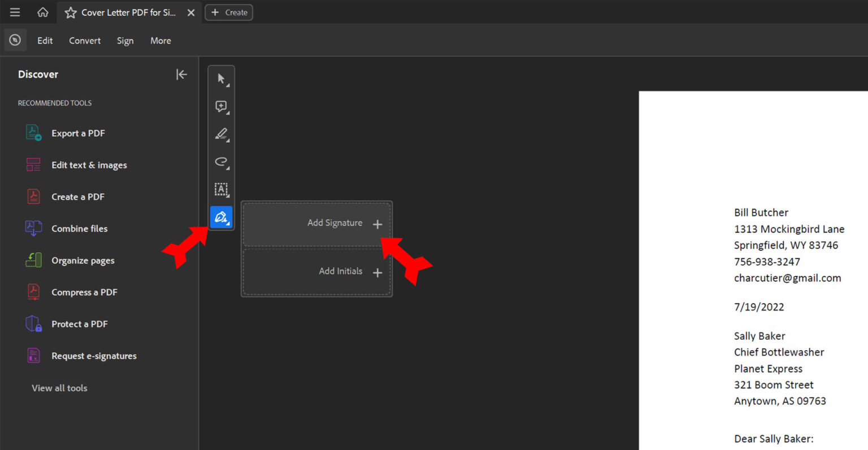Collapse the Discover side panel
Screen dimensions: 868x450
181,75
